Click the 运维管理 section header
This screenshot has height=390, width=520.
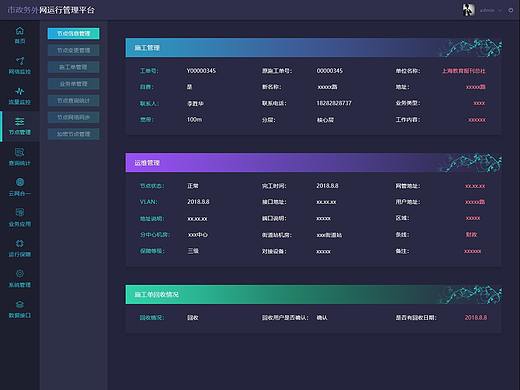click(x=313, y=163)
